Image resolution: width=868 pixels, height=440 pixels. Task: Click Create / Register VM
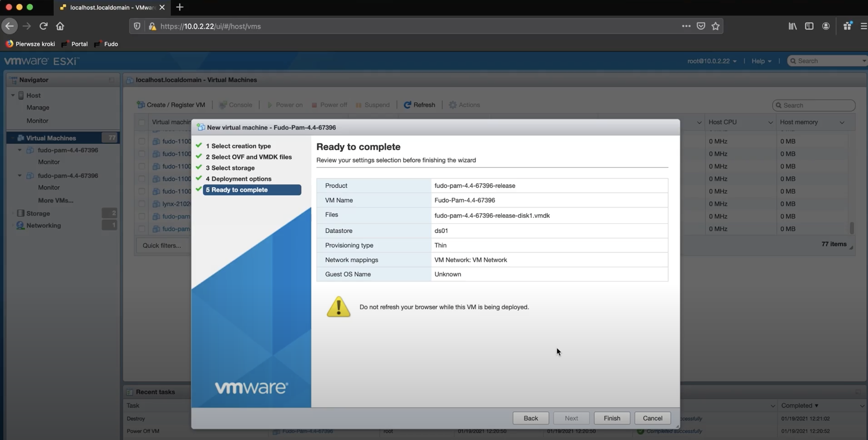pyautogui.click(x=171, y=105)
